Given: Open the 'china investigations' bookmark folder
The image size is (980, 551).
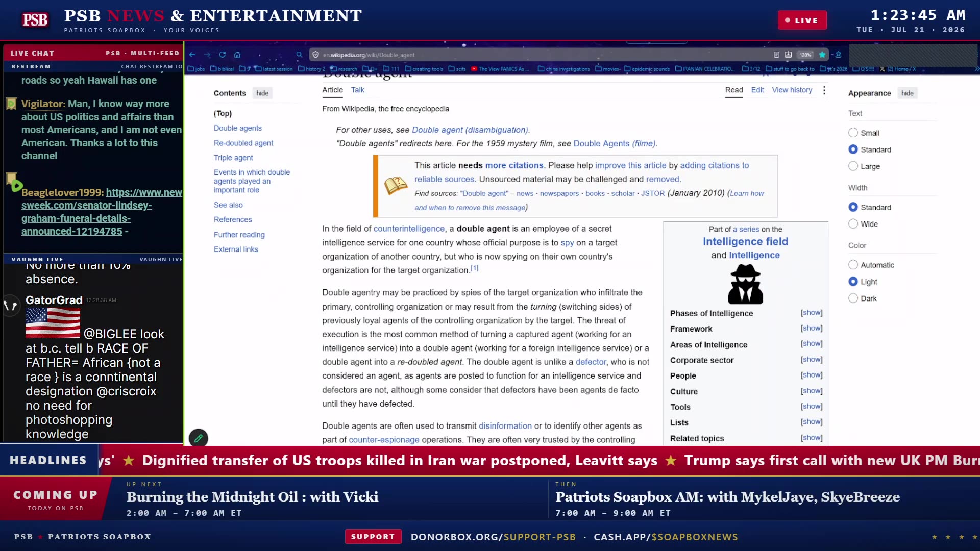Looking at the screenshot, I should [563, 69].
